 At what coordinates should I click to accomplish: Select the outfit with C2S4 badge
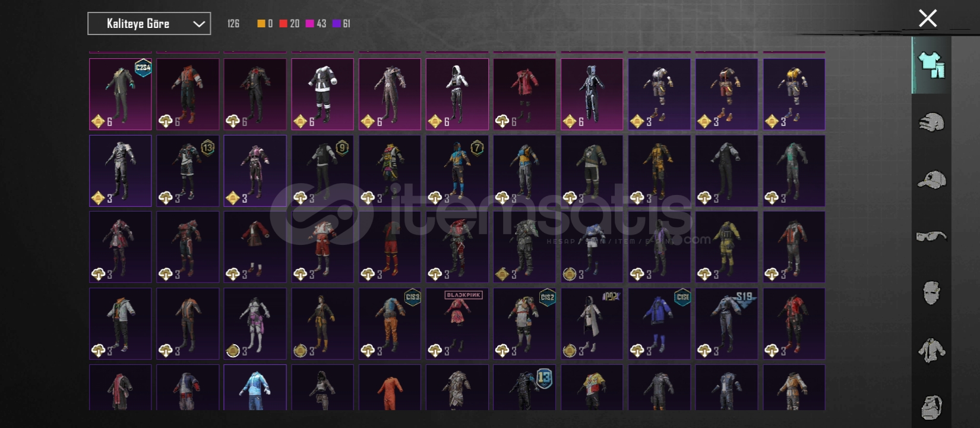[120, 94]
